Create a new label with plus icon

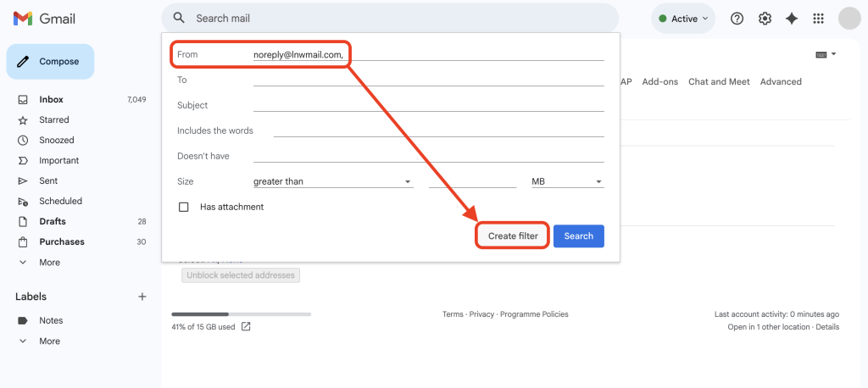(142, 297)
